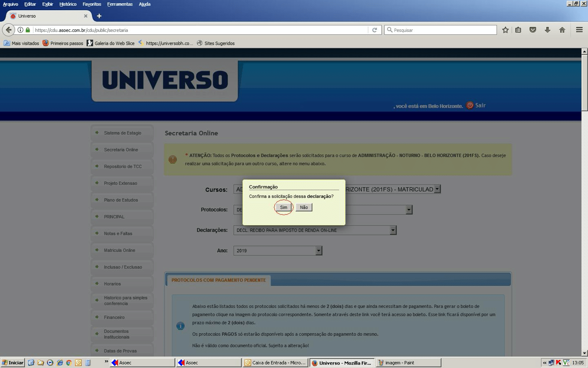The width and height of the screenshot is (588, 368).
Task: Show site information icon in address bar
Action: tap(20, 30)
